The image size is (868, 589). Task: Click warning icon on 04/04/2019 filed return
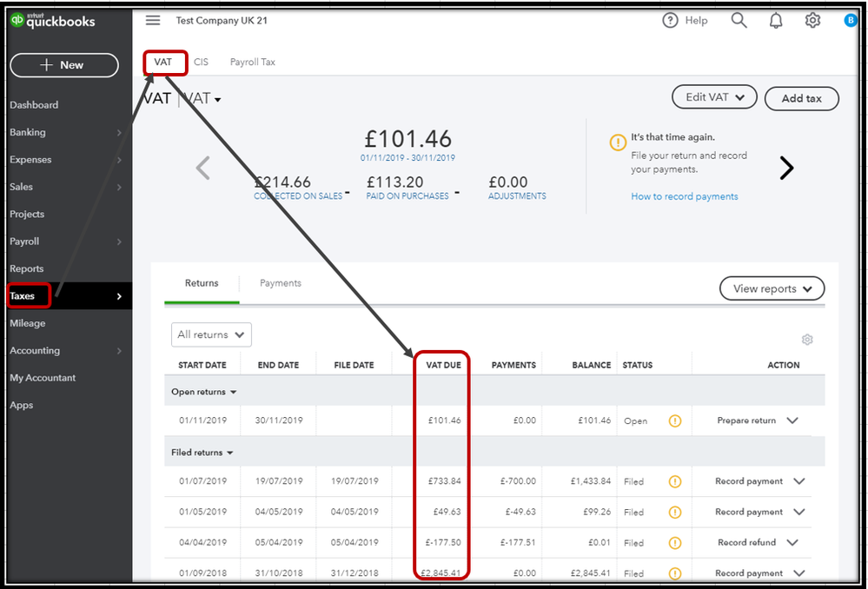coord(675,543)
